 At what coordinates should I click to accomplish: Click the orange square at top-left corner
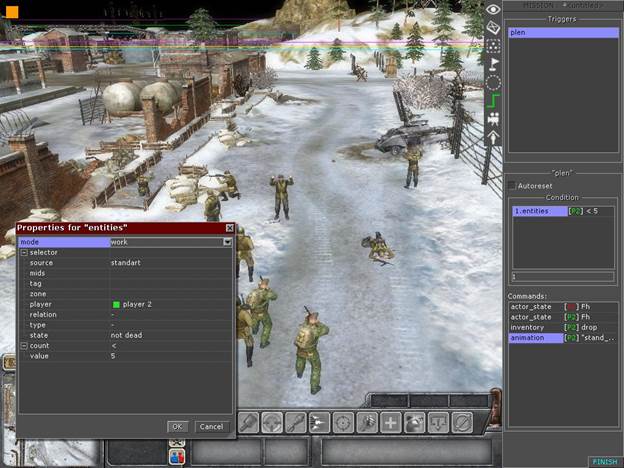[x=12, y=12]
